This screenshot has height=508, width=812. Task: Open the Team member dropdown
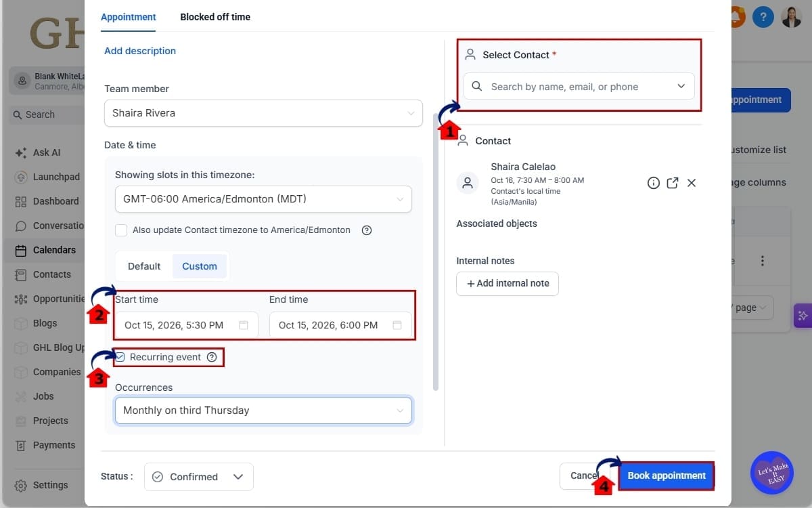[263, 113]
